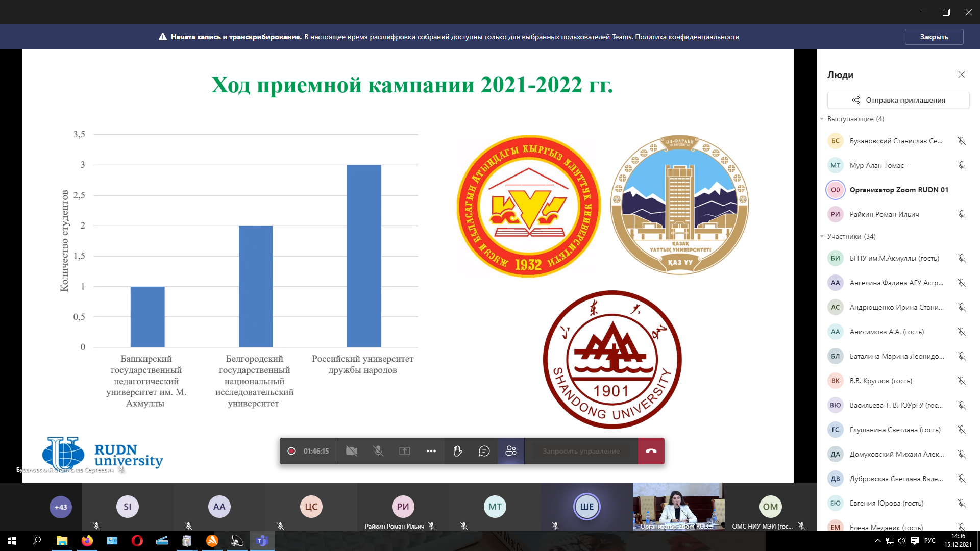The height and width of the screenshot is (551, 980).
Task: Hang up with red leave button
Action: point(651,451)
